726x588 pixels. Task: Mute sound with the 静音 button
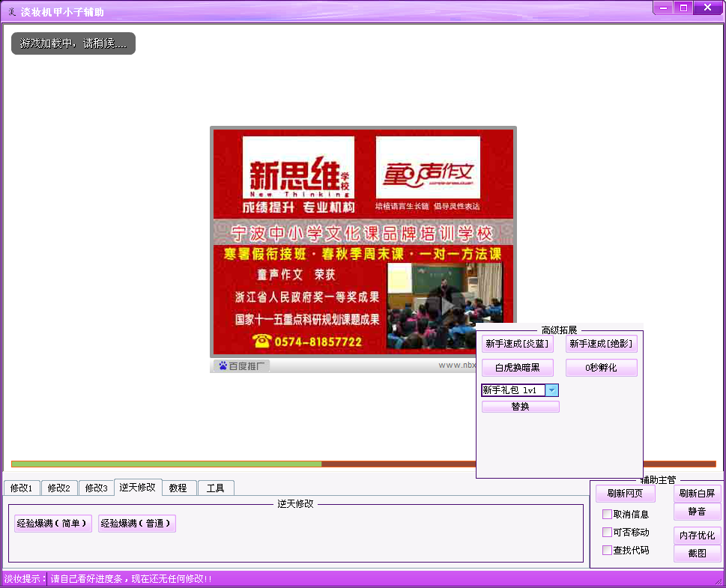tap(697, 512)
